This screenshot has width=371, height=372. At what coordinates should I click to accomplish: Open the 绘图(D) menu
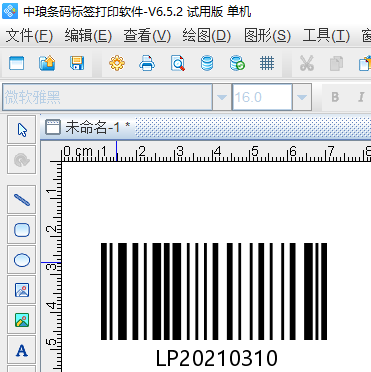[x=206, y=35]
